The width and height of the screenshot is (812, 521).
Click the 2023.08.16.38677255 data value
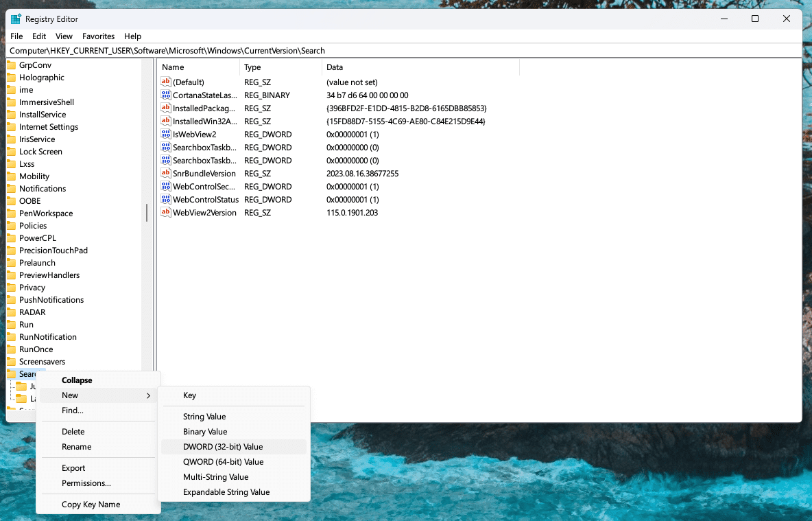click(363, 174)
